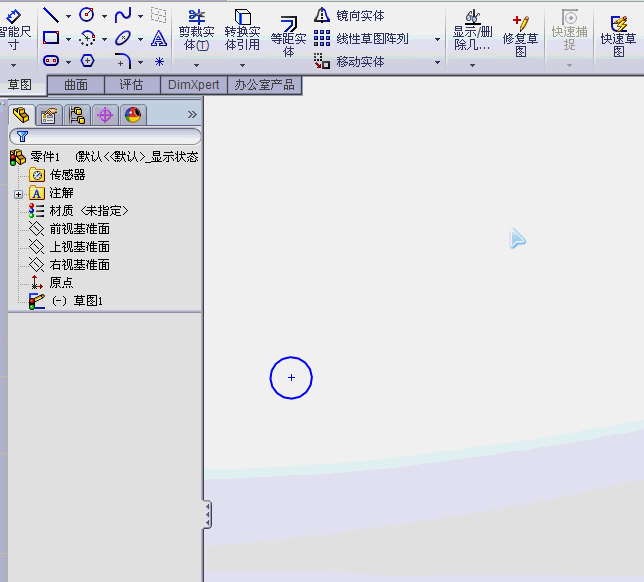Select the 右视基准面 plane

[x=69, y=265]
